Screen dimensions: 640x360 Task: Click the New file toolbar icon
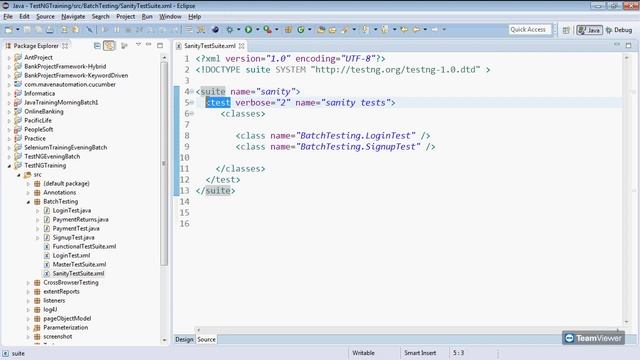(8, 30)
